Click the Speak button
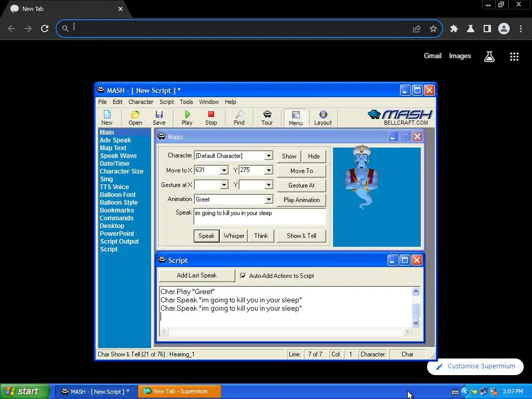Screen dimensions: 532x399 [x=207, y=236]
